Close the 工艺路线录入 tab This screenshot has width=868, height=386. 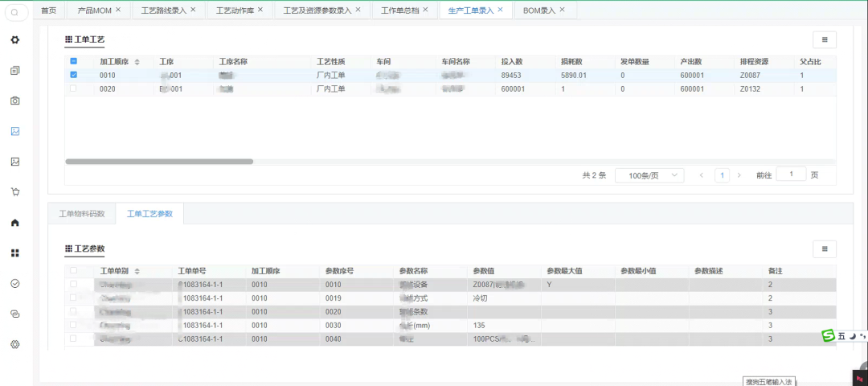tap(193, 10)
